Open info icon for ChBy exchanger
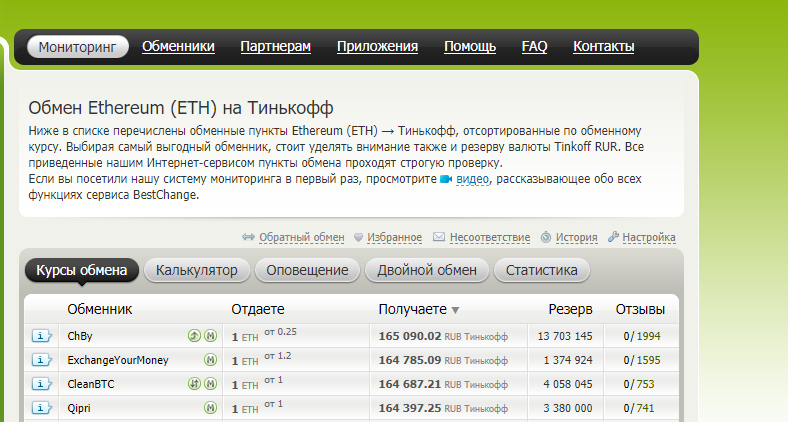The image size is (788, 422). (42, 336)
